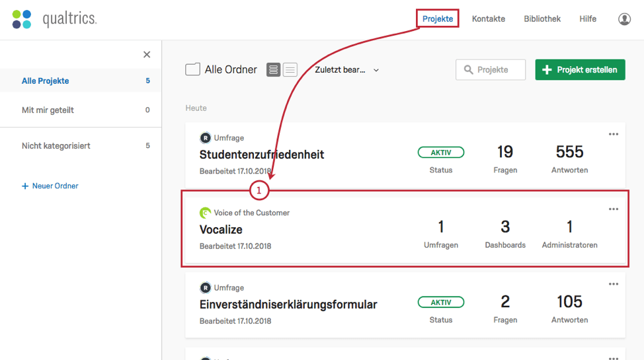Click AKTIV status badge of Studentenzufriedenheit

(441, 153)
